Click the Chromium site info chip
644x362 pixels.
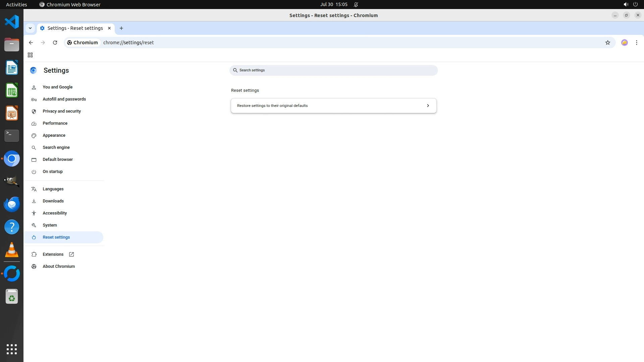coord(83,43)
